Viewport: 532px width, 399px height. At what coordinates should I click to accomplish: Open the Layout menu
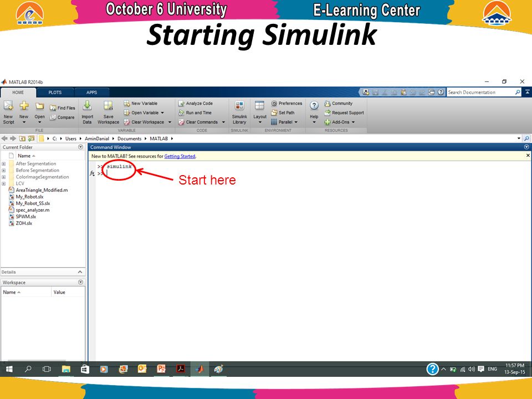[260, 112]
